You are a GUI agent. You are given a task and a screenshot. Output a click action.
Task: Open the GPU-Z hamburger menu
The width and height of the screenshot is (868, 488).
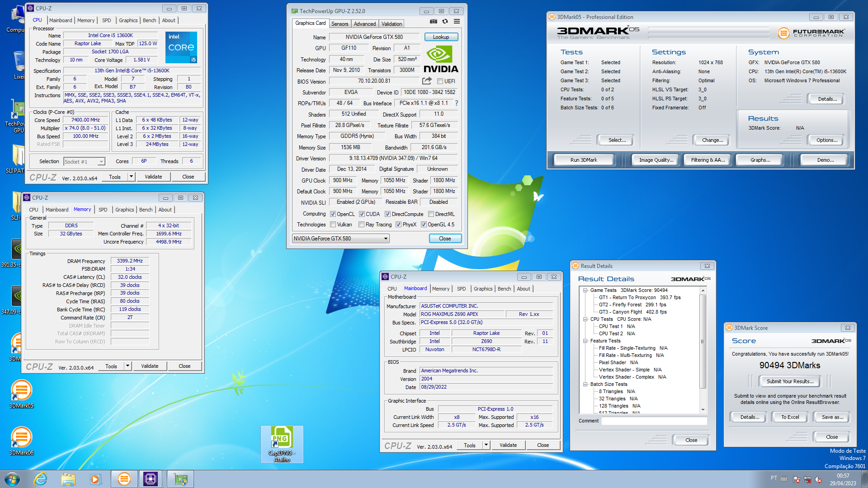click(x=457, y=21)
